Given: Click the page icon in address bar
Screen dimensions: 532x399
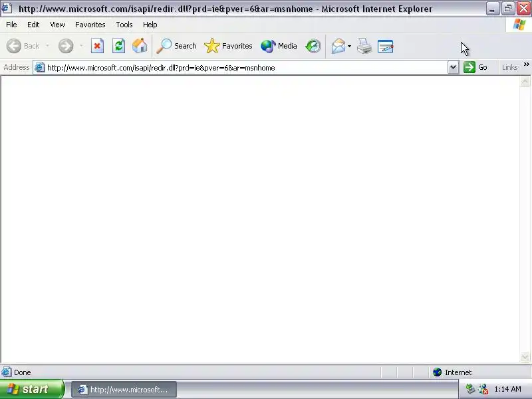Looking at the screenshot, I should point(40,68).
